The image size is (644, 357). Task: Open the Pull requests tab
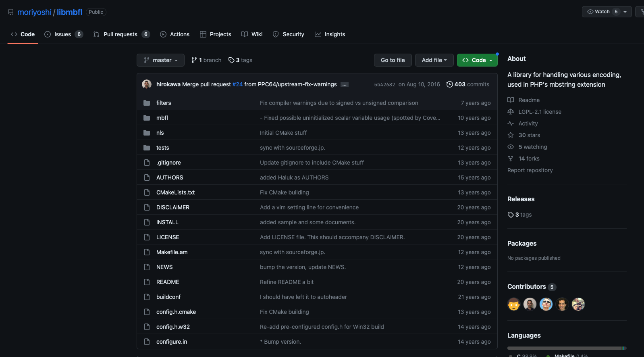click(x=122, y=34)
